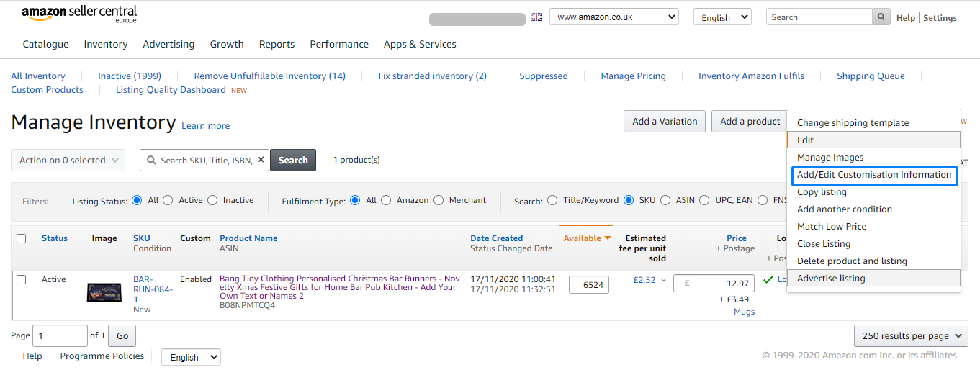The width and height of the screenshot is (980, 370).
Task: Open the www.amazon.co.uk marketplace dropdown
Action: (613, 17)
